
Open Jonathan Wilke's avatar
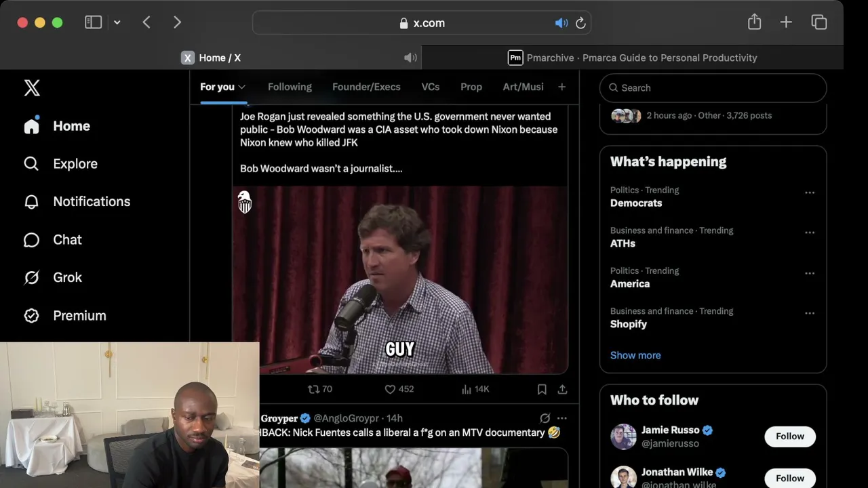click(x=623, y=478)
